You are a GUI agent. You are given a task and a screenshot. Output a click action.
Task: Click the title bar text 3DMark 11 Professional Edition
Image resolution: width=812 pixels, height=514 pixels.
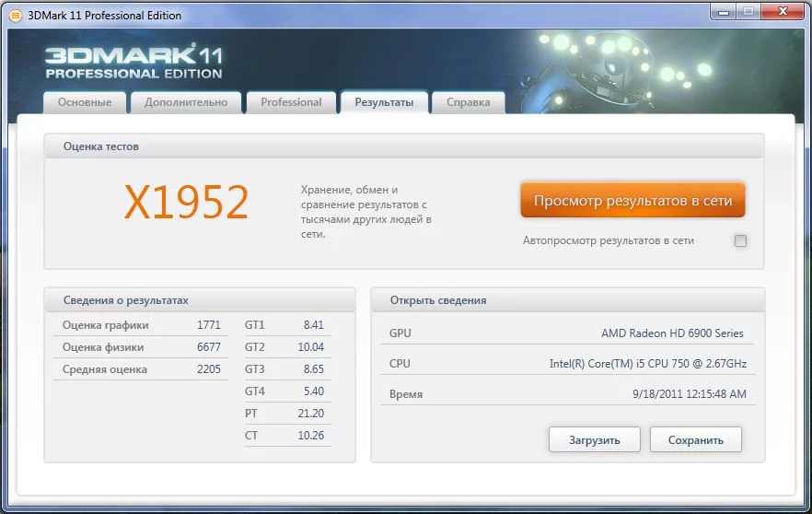[105, 16]
